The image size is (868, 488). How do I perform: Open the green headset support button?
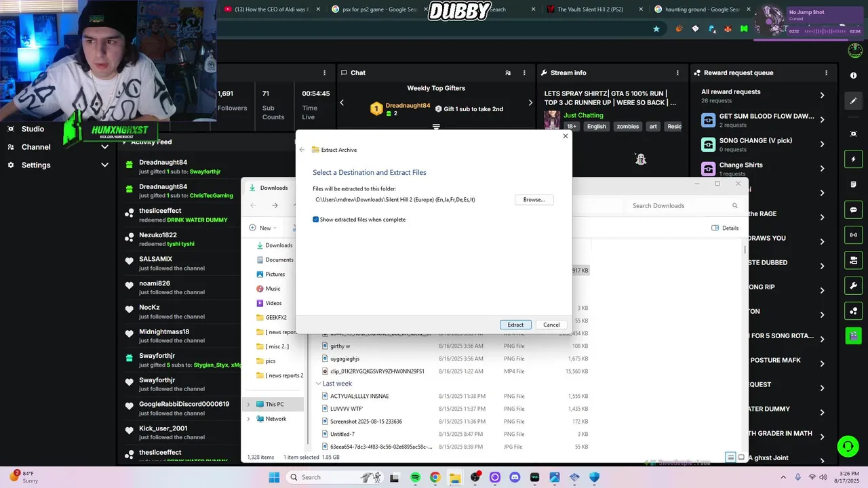coord(848,446)
